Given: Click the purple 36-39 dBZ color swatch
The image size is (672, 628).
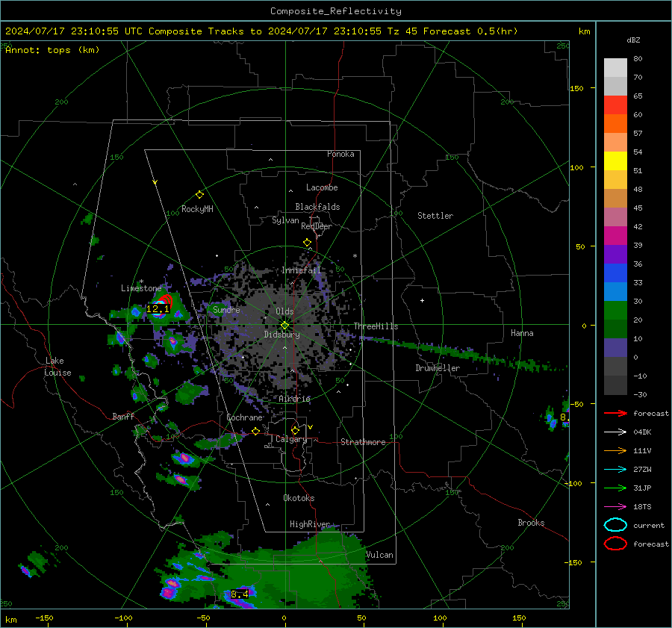Looking at the screenshot, I should point(615,255).
